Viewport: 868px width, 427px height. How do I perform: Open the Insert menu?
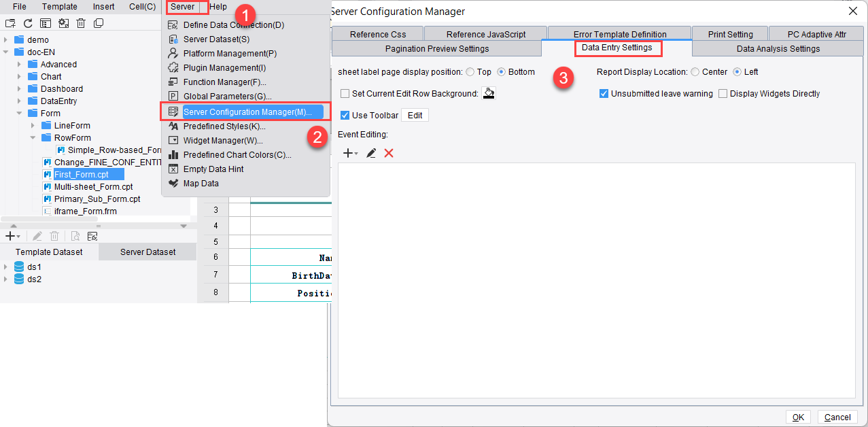[104, 7]
